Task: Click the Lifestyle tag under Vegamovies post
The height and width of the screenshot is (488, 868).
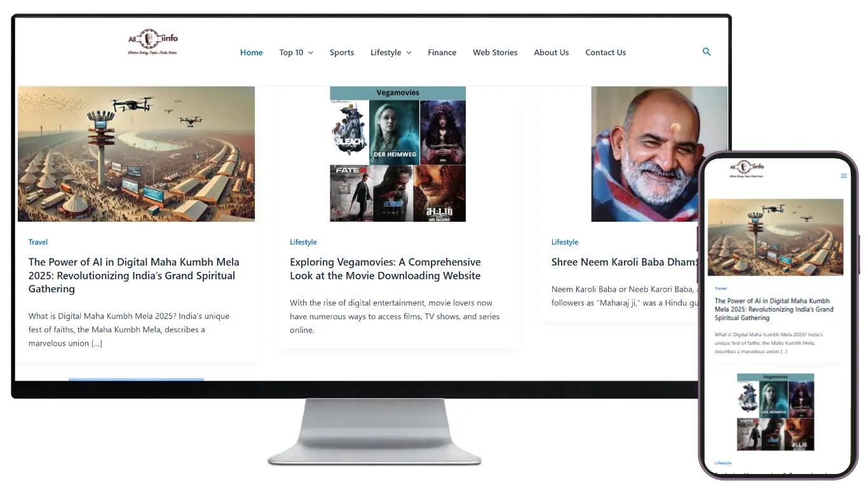Action: coord(303,242)
